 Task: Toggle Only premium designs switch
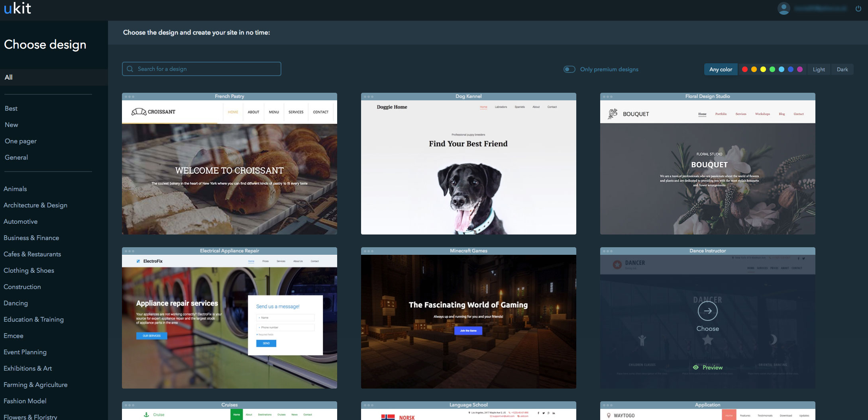[569, 69]
